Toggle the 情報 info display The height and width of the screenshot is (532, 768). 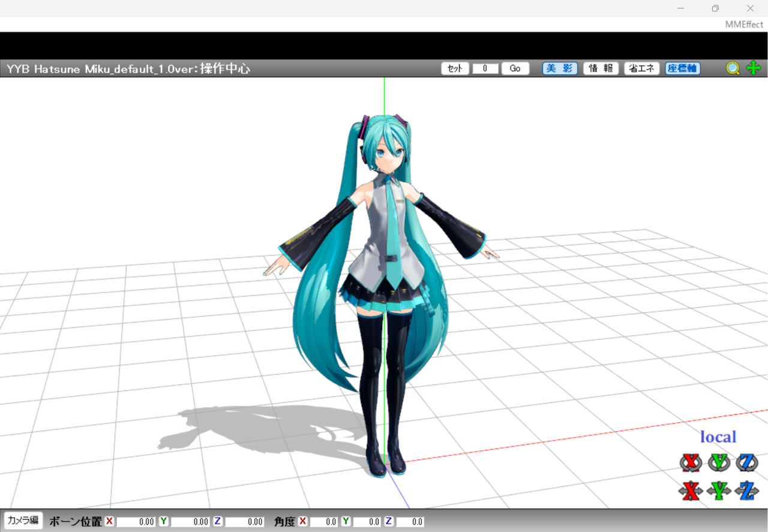[601, 68]
